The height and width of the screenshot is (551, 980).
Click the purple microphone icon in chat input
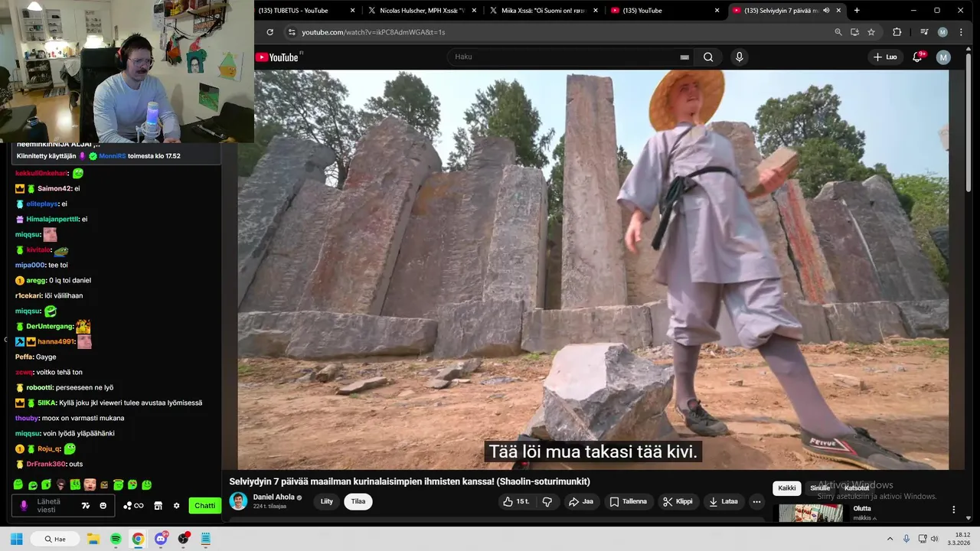pyautogui.click(x=24, y=506)
